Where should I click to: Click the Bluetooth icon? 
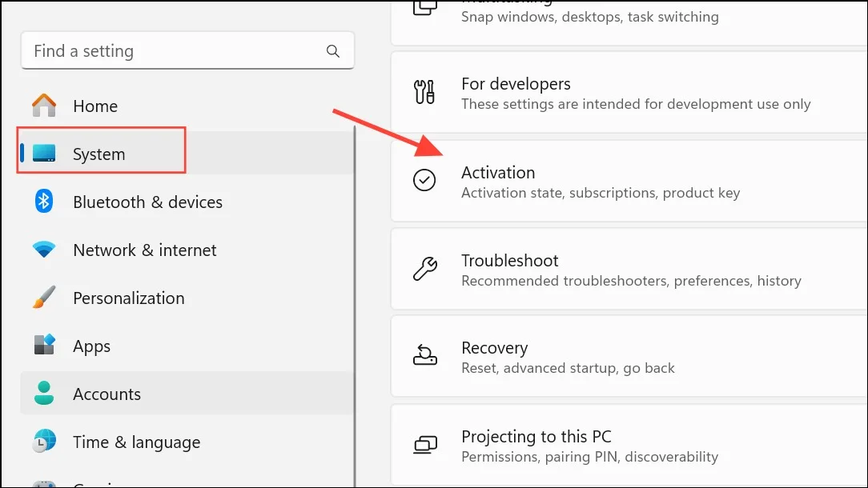[44, 201]
